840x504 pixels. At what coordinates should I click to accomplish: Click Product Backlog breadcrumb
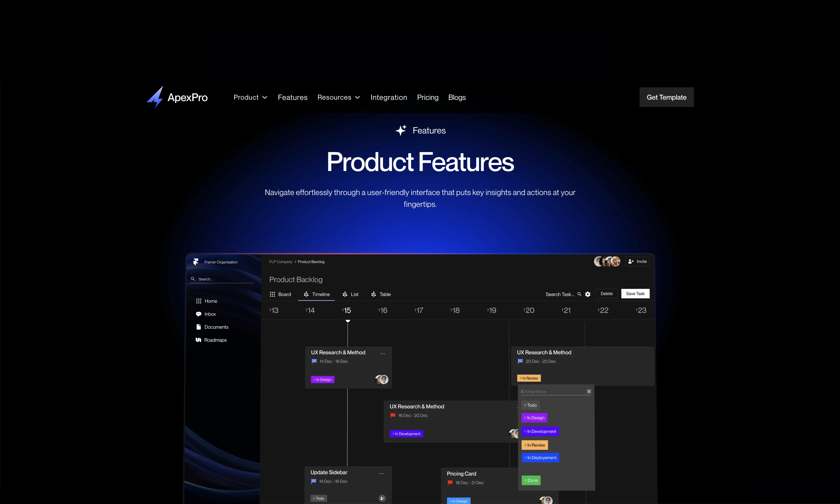point(311,262)
